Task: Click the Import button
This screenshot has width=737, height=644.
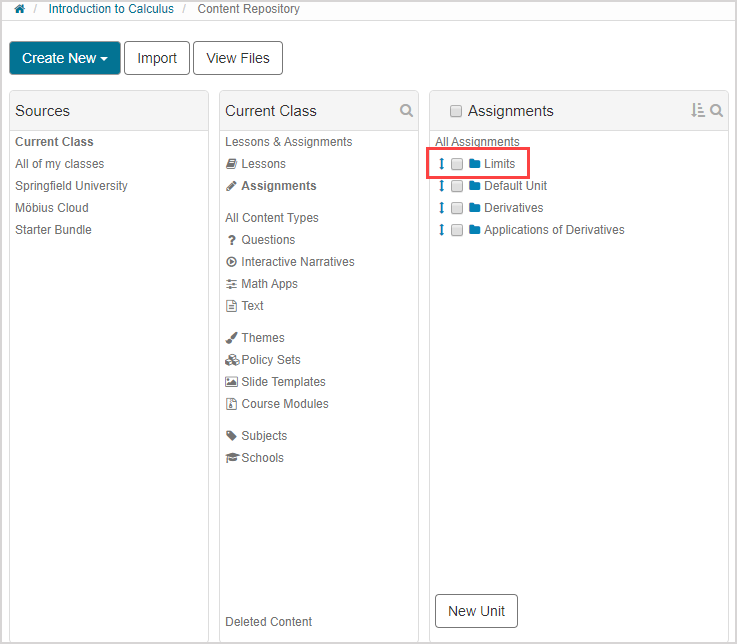Action: [x=157, y=58]
